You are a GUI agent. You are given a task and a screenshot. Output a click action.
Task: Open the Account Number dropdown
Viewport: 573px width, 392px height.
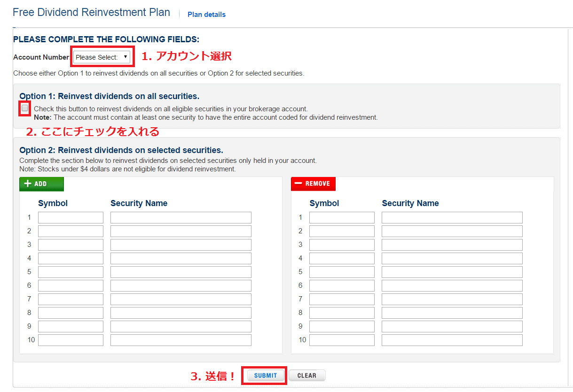click(x=102, y=57)
